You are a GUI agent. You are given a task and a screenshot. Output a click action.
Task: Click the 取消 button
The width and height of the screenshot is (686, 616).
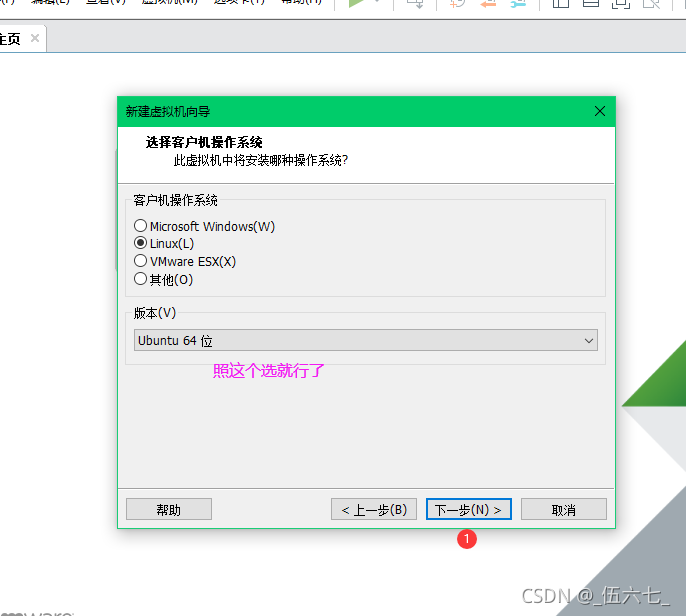point(564,509)
